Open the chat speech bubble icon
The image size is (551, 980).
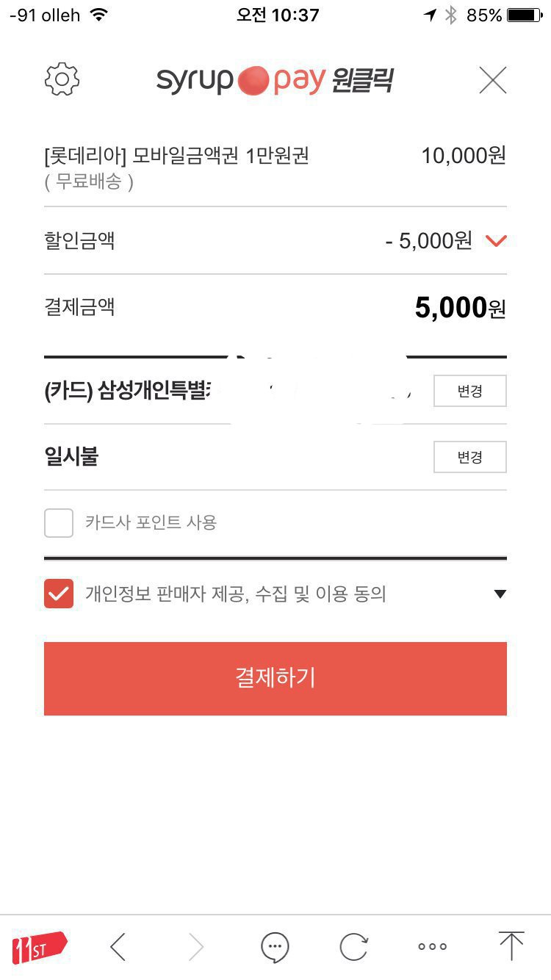point(275,946)
